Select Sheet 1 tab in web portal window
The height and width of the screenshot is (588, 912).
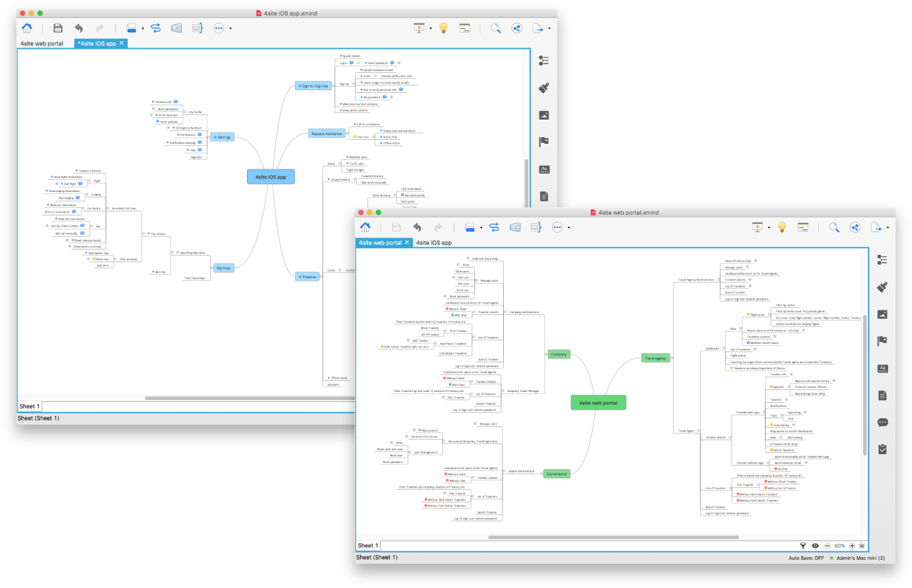tap(367, 546)
